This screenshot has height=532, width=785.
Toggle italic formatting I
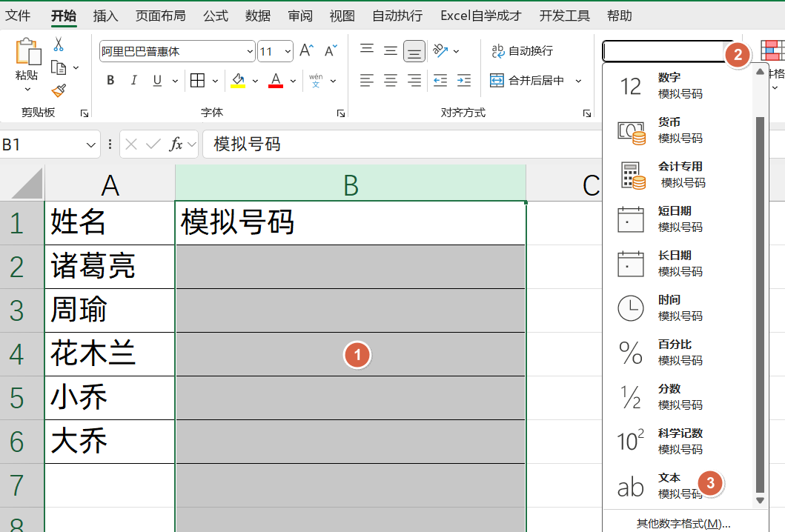tap(133, 80)
